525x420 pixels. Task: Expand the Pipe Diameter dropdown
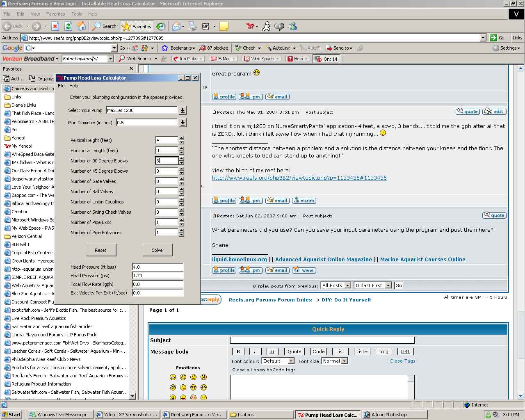coord(183,123)
